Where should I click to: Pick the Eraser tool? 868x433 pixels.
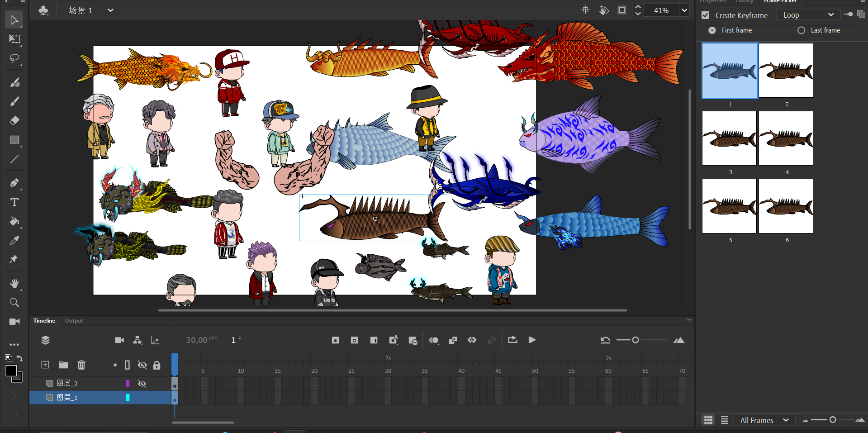coord(14,120)
